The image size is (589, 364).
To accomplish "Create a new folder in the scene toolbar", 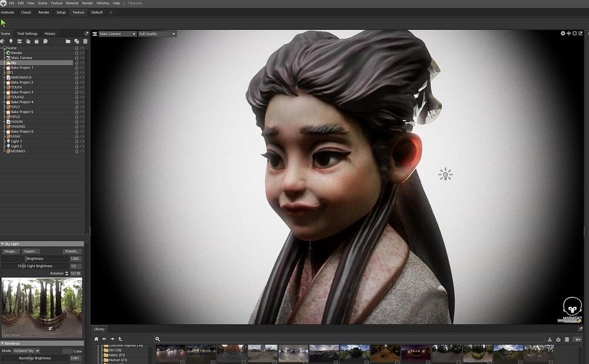I will (x=68, y=41).
